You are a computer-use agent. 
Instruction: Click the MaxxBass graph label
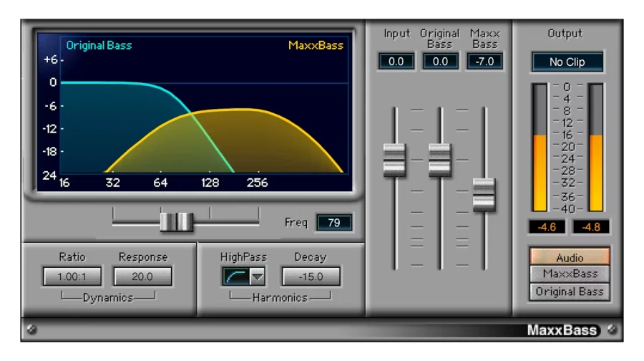(x=316, y=45)
